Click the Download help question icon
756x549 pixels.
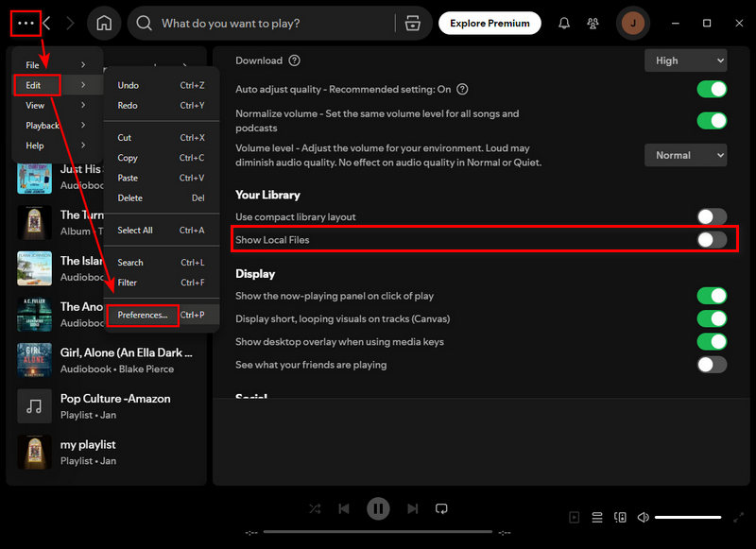(294, 60)
